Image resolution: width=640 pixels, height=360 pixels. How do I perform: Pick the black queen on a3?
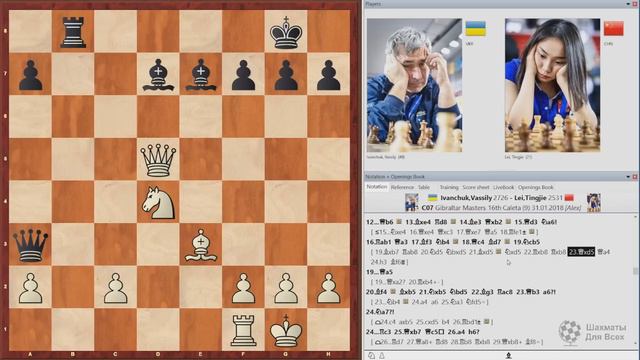[30, 245]
